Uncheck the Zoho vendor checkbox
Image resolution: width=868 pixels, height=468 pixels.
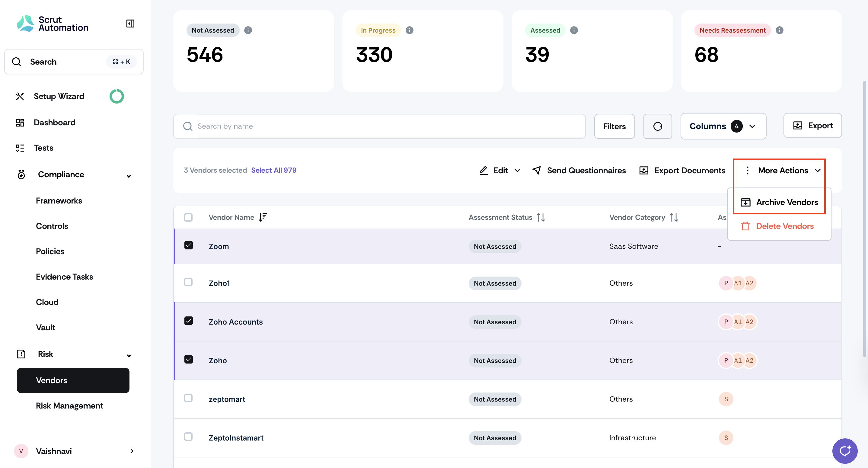pos(188,359)
